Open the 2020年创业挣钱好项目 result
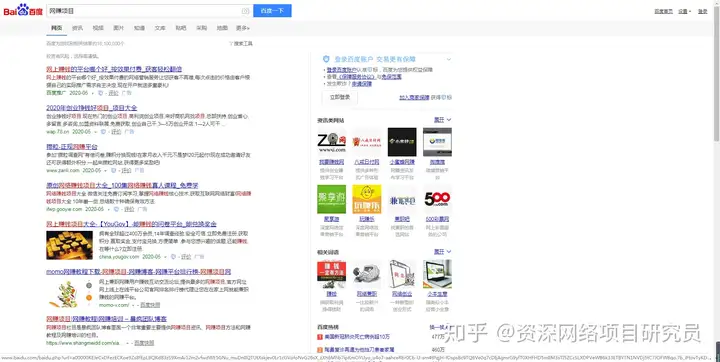720x362 pixels. pos(92,108)
